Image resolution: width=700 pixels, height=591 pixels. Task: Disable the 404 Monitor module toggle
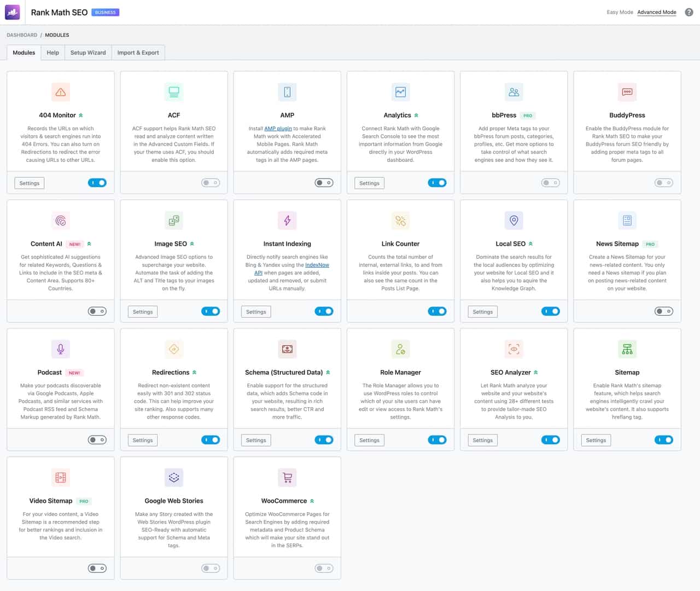coord(97,183)
